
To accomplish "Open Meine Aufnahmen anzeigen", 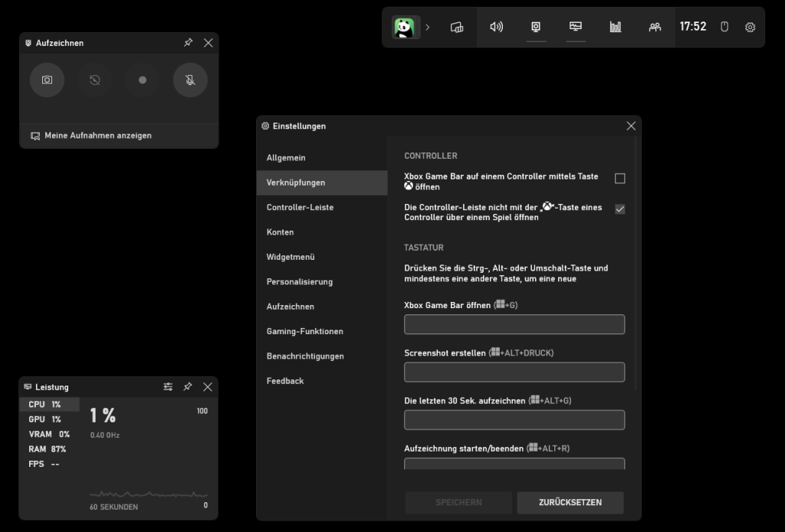I will (x=92, y=136).
